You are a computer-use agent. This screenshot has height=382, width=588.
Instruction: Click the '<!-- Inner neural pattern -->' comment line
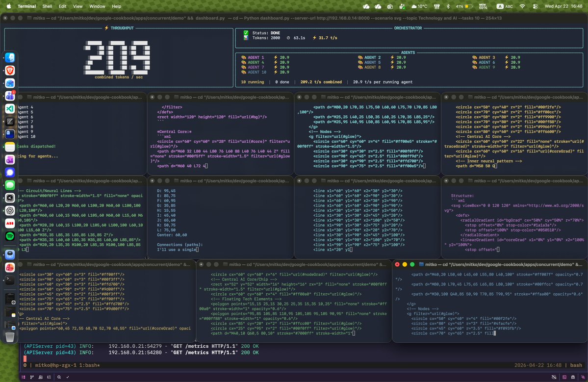[488, 161]
